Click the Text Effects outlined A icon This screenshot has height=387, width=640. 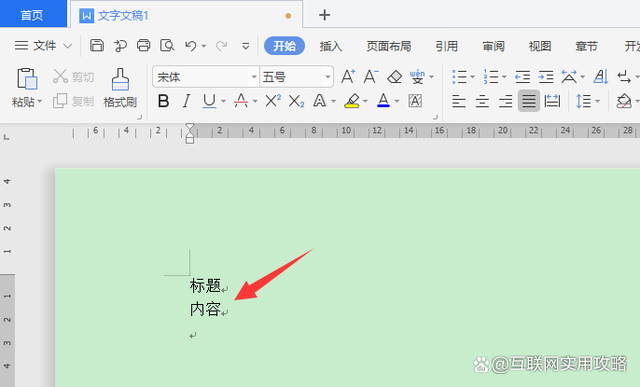320,100
